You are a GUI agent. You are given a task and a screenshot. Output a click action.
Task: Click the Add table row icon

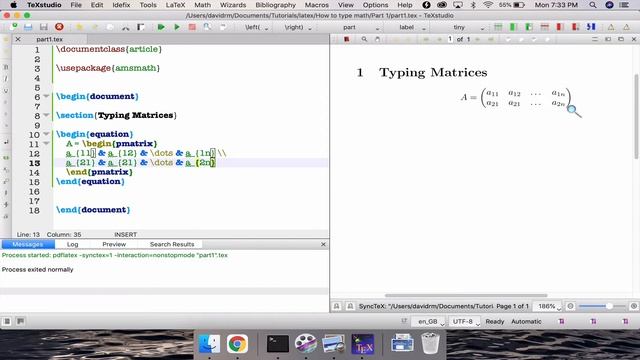click(498, 27)
